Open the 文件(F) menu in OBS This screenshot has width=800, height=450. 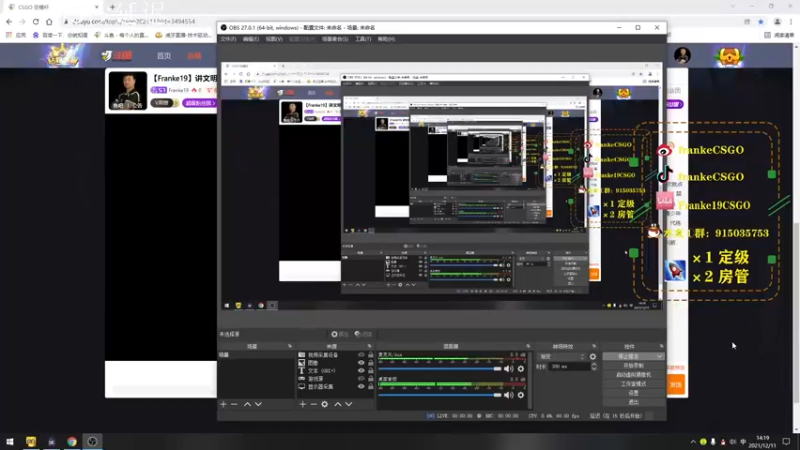[229, 39]
